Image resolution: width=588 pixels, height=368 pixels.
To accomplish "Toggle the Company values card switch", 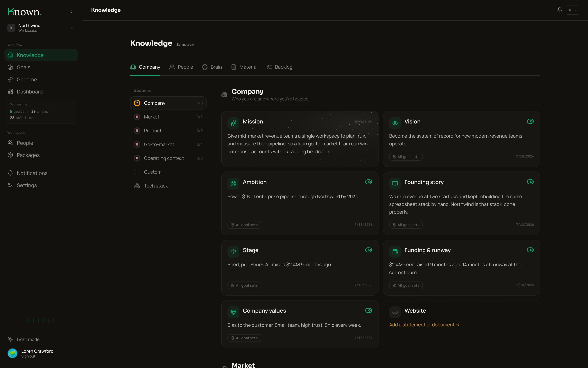I will pos(369,310).
